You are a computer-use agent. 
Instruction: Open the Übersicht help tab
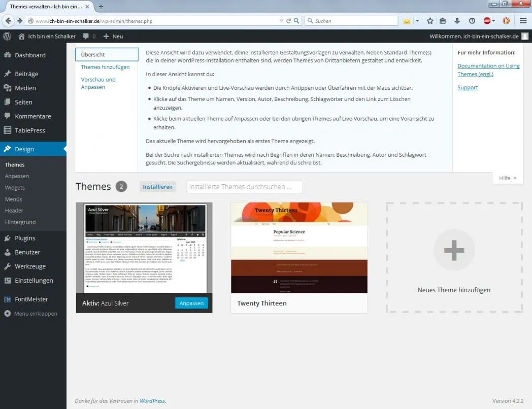[107, 54]
